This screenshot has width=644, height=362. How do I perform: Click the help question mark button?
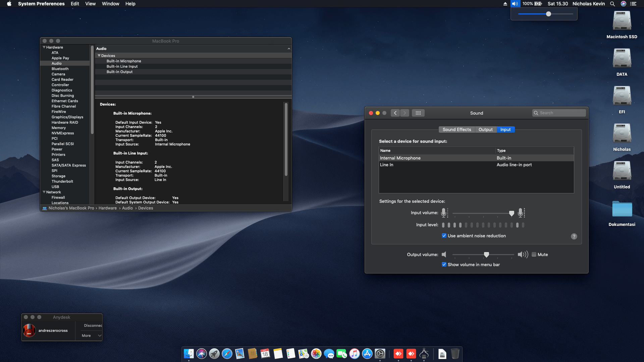click(x=574, y=236)
